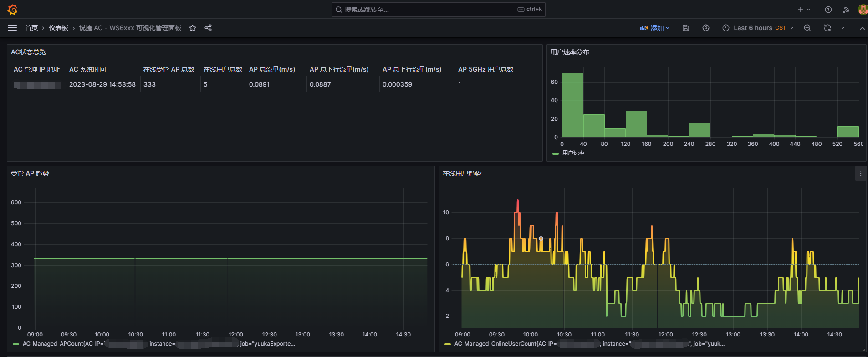Open the news RSS feed icon

[846, 10]
